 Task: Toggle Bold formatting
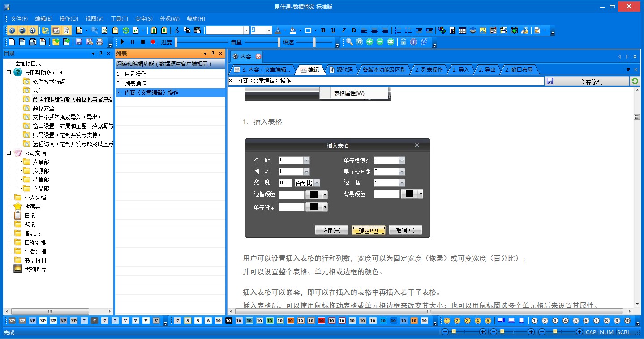(x=323, y=30)
